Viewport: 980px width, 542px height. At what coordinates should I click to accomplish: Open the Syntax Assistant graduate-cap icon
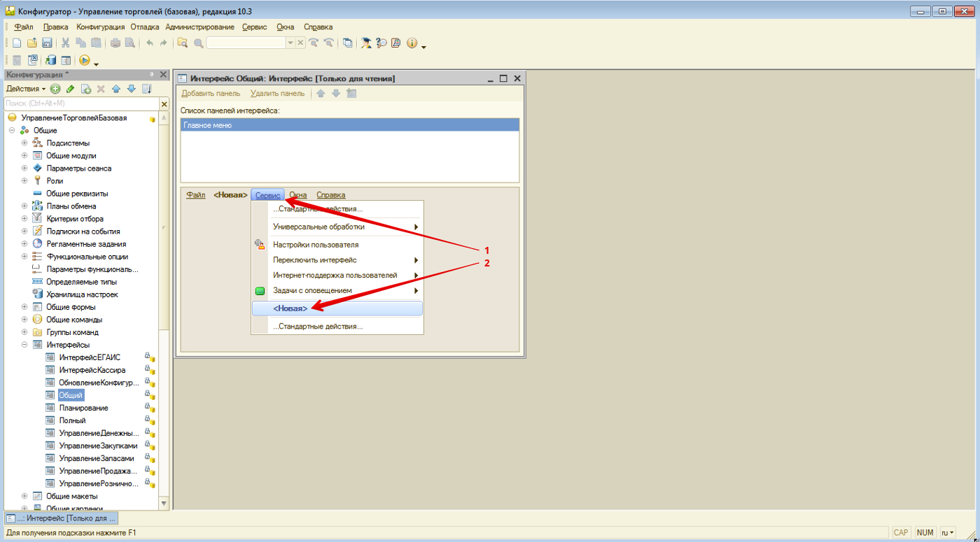366,43
